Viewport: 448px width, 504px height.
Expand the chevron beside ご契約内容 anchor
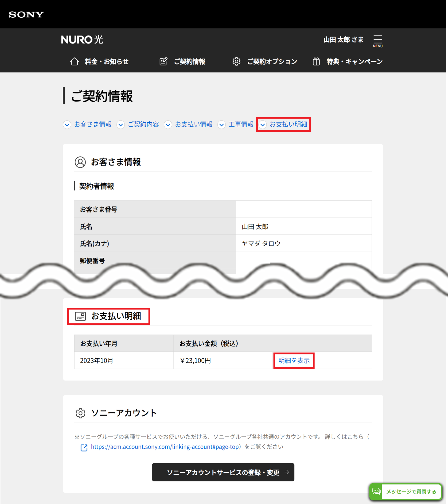coord(120,124)
